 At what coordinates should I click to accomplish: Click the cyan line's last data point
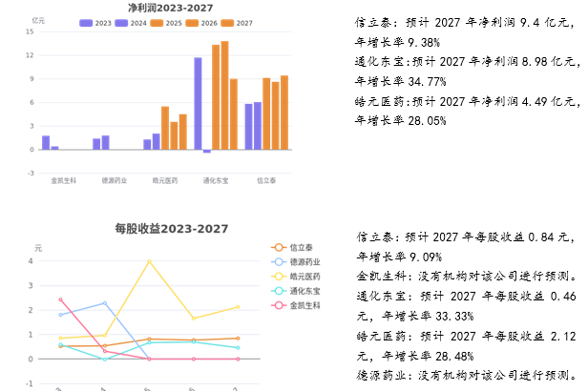(238, 348)
